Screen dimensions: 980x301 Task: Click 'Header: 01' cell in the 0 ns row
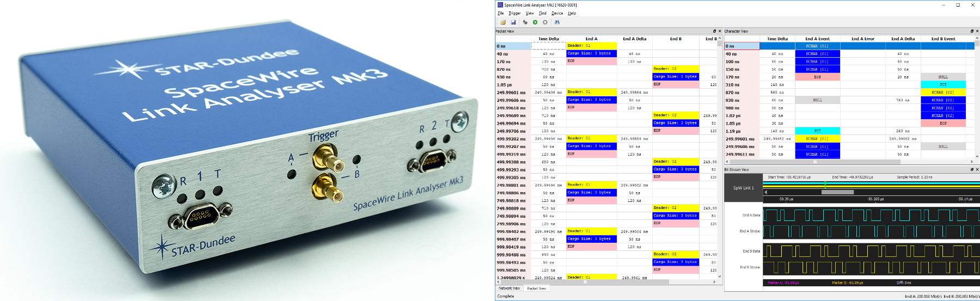click(x=591, y=46)
